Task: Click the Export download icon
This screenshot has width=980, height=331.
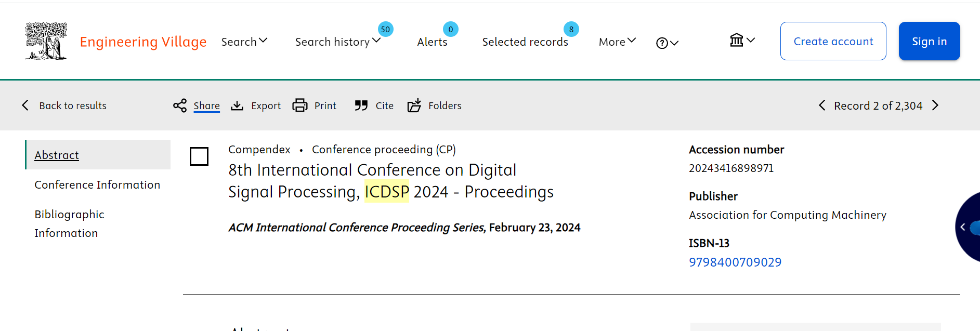Action: click(x=237, y=105)
